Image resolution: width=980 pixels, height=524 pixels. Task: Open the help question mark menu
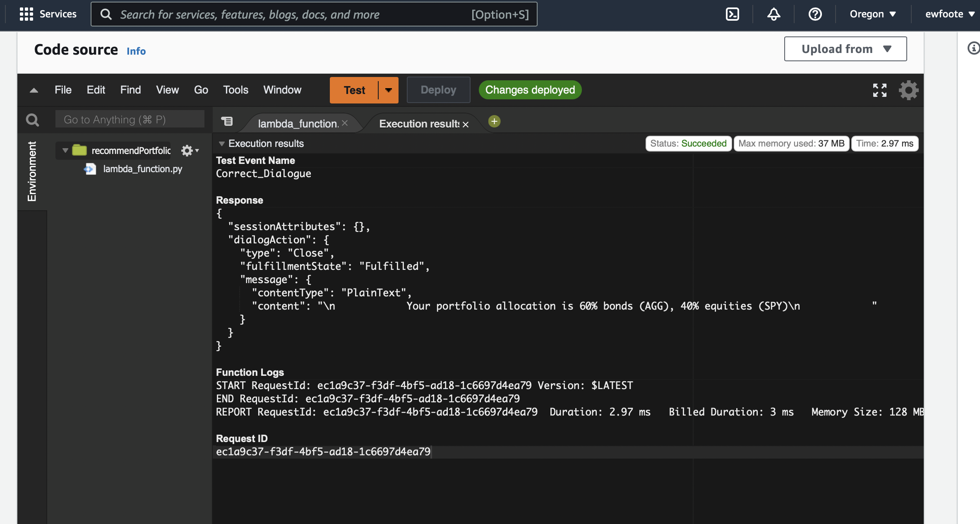point(815,14)
